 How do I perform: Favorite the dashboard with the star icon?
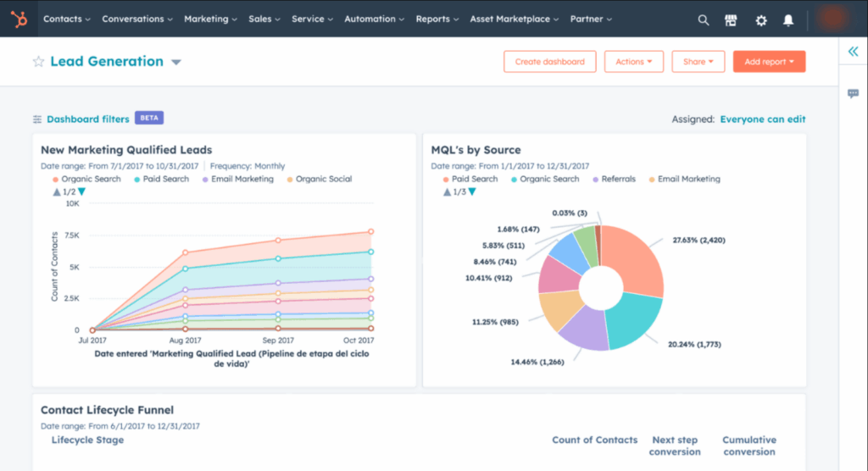[38, 62]
